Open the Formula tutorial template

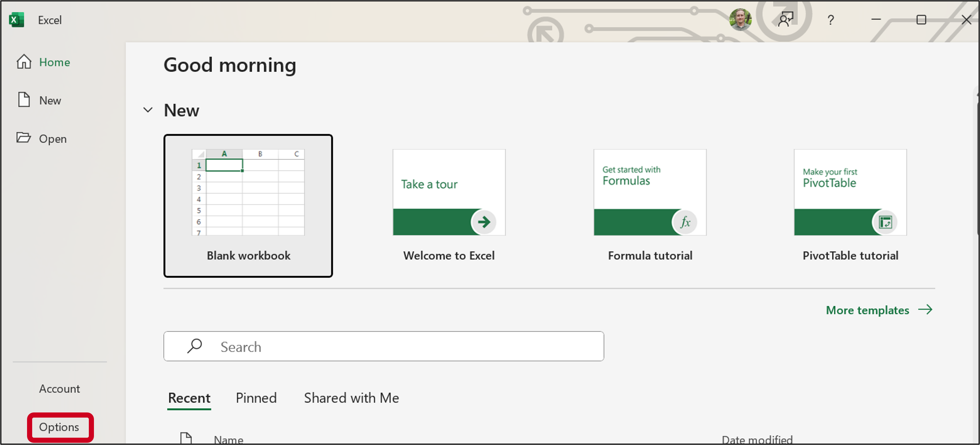point(650,205)
